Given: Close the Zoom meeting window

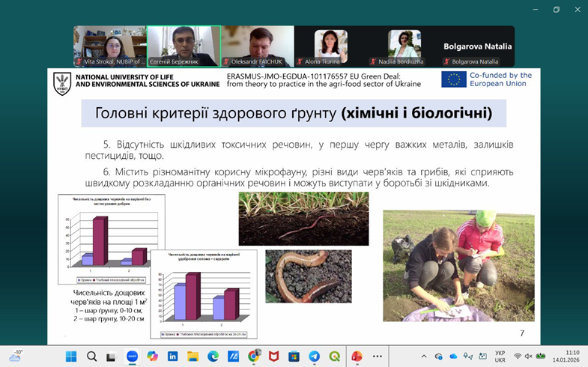Looking at the screenshot, I should [x=578, y=10].
